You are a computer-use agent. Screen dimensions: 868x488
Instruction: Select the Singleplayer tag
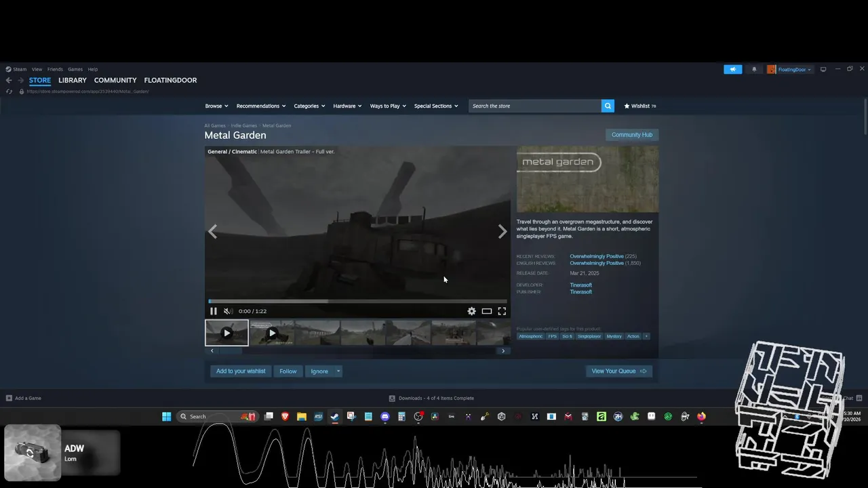coord(589,336)
